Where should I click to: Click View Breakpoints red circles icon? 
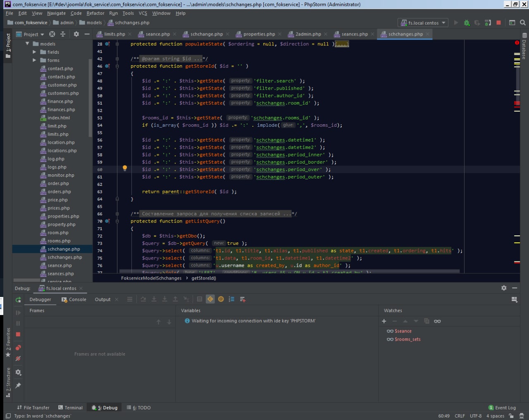tap(18, 348)
